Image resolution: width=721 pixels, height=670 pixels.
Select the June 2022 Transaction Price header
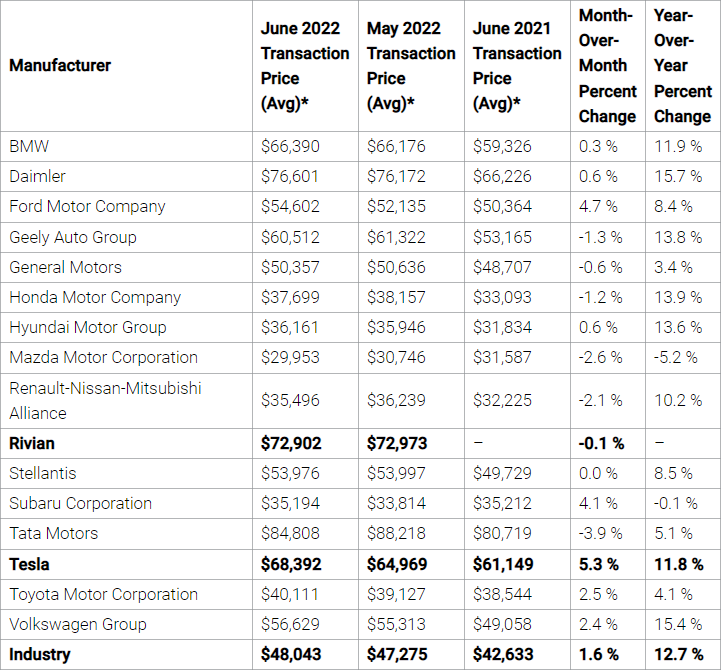(x=304, y=66)
